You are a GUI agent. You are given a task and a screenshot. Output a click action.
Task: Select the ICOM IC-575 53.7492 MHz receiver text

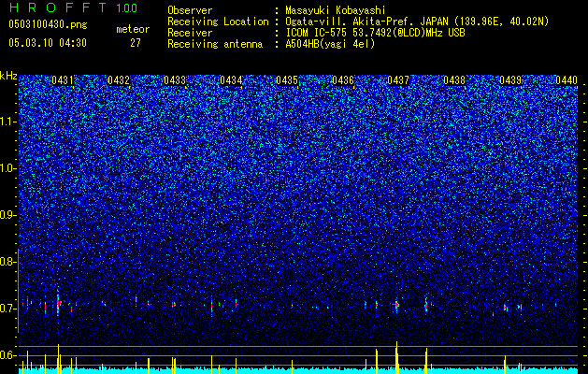(x=375, y=33)
